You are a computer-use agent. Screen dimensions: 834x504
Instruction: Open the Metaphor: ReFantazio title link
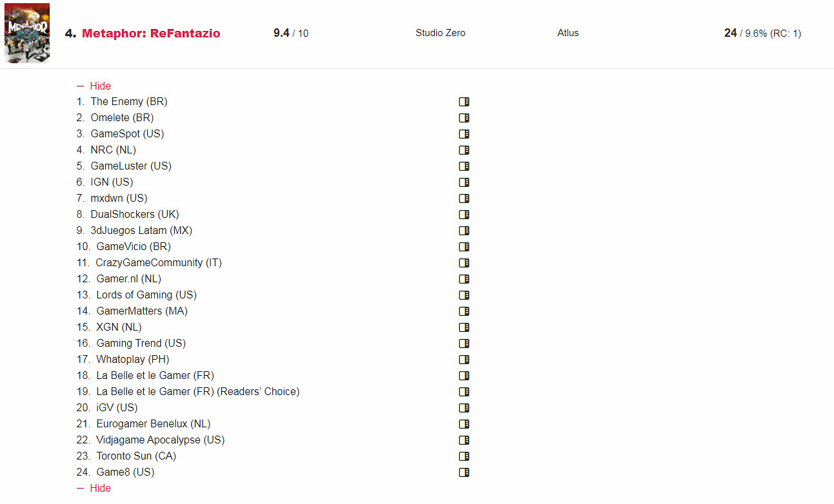[x=151, y=34]
